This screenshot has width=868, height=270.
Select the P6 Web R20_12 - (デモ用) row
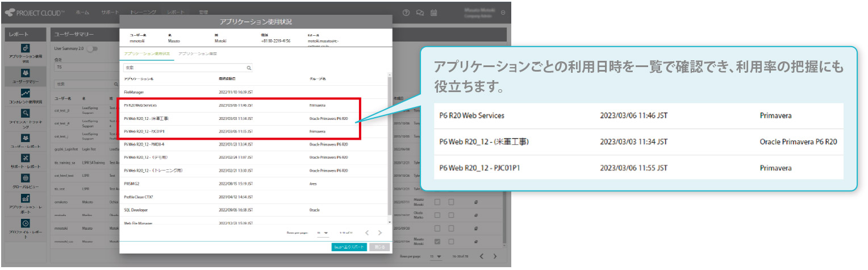point(254,157)
